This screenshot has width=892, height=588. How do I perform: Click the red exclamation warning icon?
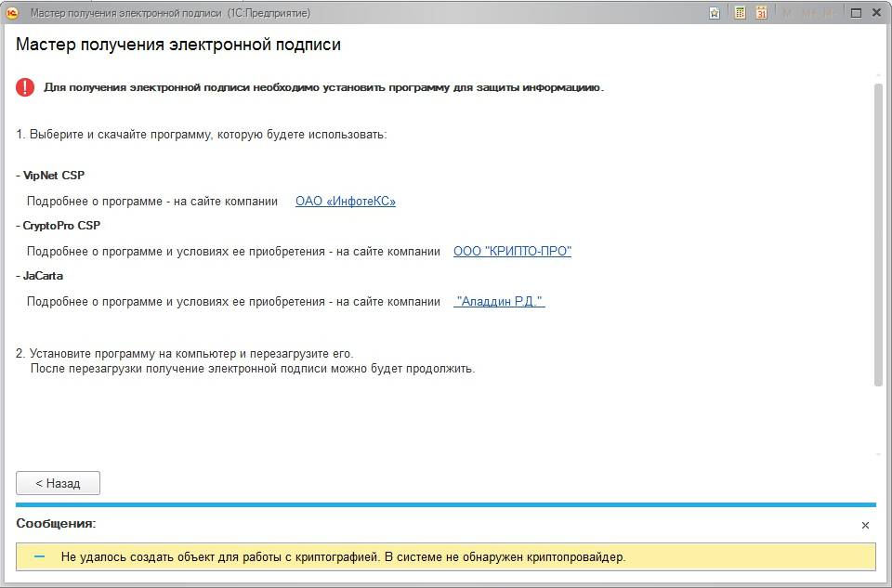tap(25, 87)
